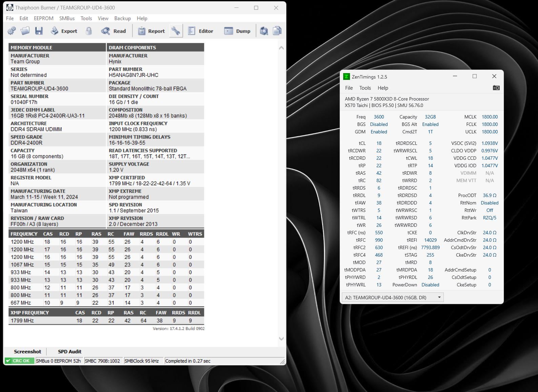
Task: Click the SMBus 0 EEPROM 52h status entry
Action: coord(59,361)
